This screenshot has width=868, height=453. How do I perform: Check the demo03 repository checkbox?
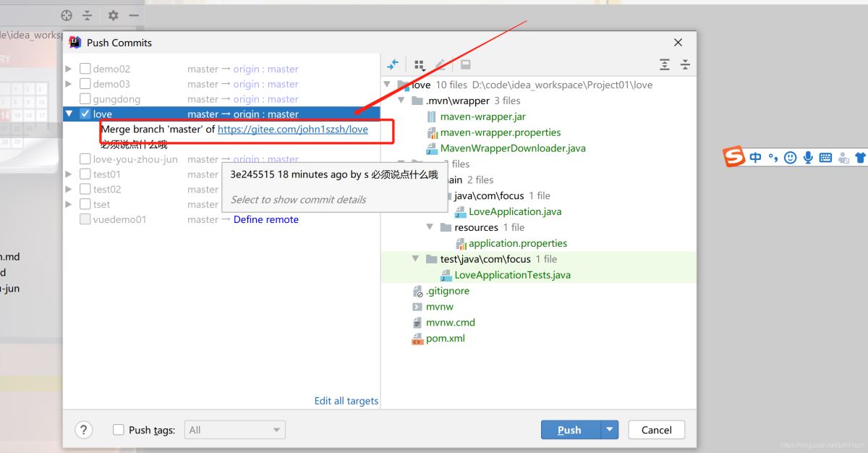click(x=85, y=84)
